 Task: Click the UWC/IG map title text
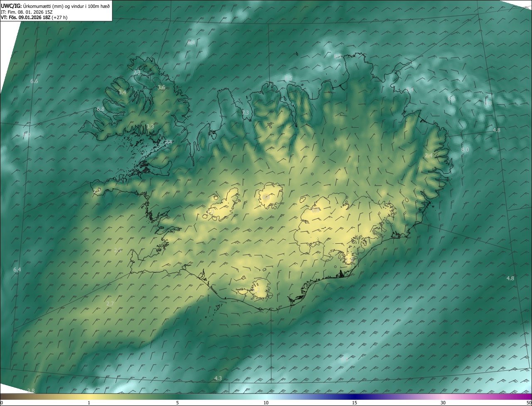coord(55,5)
